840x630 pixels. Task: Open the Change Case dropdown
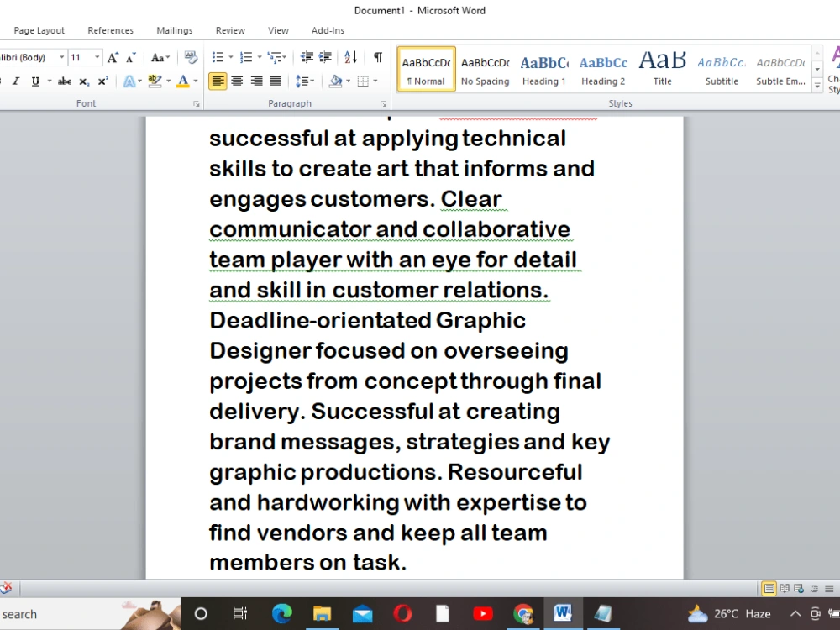click(x=160, y=57)
